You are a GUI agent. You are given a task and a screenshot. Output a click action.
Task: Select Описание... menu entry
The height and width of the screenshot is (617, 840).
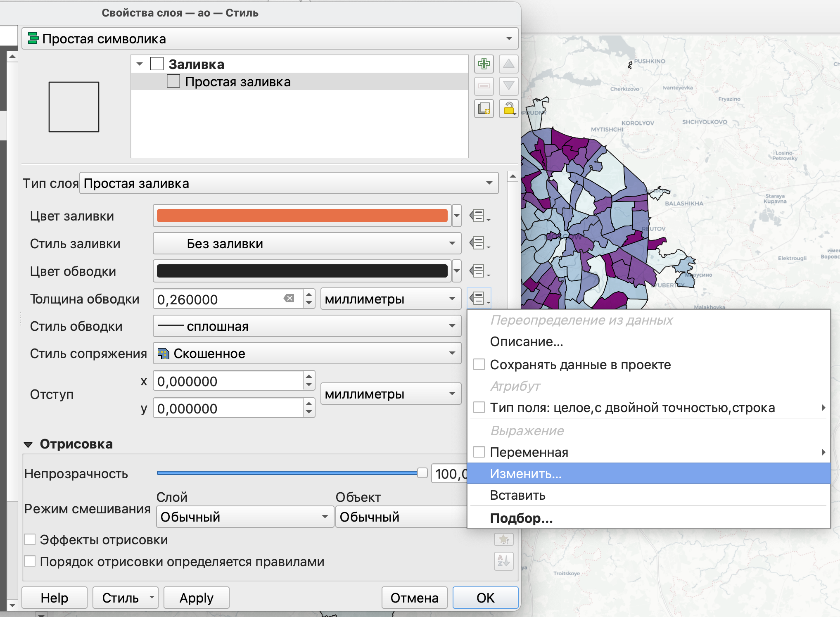526,342
